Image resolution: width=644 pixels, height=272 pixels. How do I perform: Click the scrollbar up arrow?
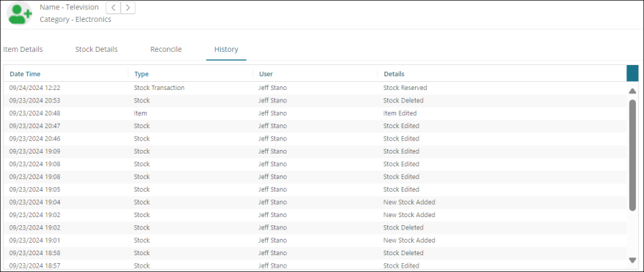click(632, 91)
